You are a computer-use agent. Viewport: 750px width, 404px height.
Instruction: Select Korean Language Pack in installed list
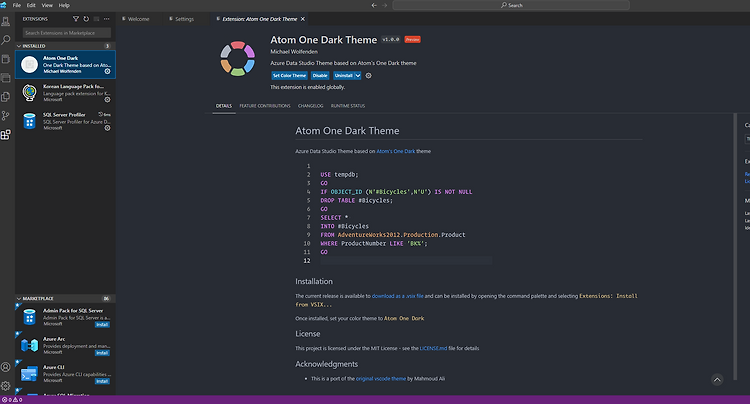click(65, 93)
